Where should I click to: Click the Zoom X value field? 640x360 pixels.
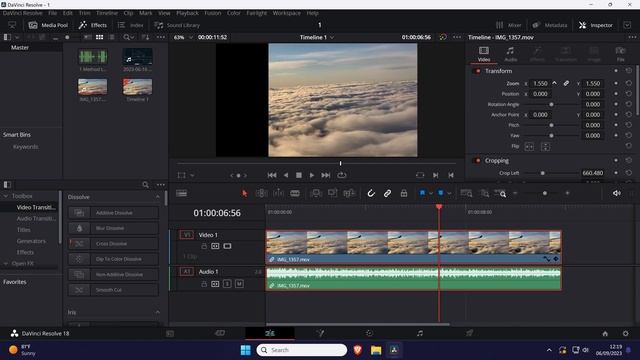point(540,83)
